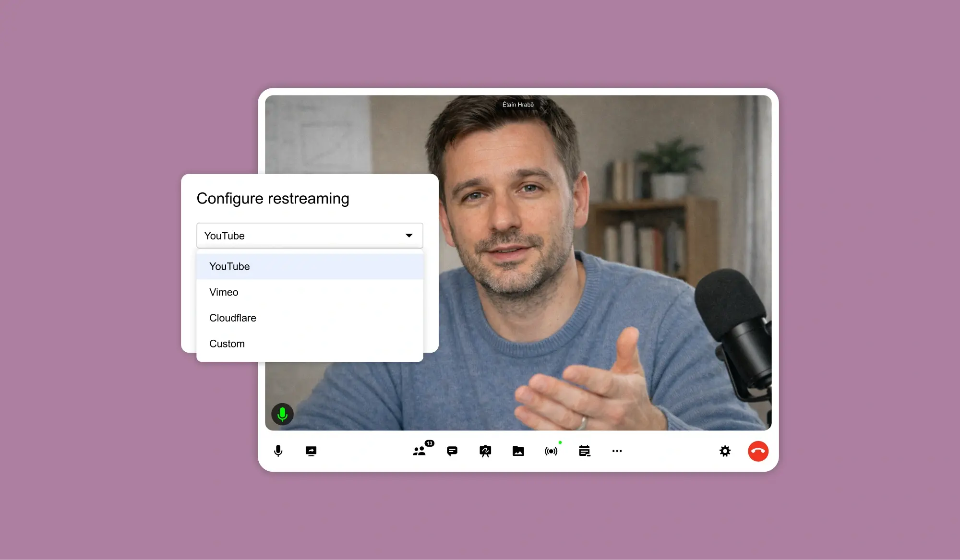Choose Cloudflare as restreaming platform
Image resolution: width=960 pixels, height=560 pixels.
(233, 318)
